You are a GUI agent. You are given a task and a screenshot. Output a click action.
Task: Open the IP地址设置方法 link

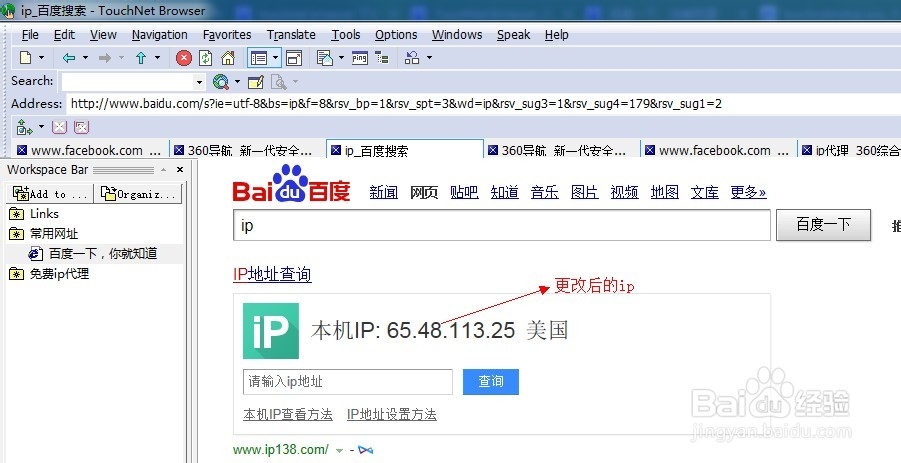(x=391, y=414)
